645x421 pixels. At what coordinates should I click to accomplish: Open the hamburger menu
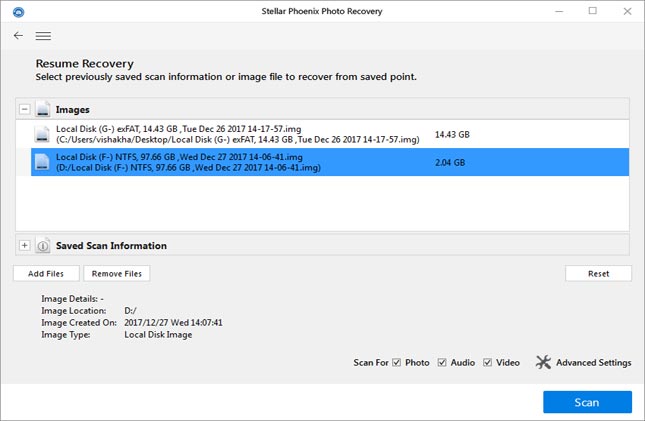point(43,36)
